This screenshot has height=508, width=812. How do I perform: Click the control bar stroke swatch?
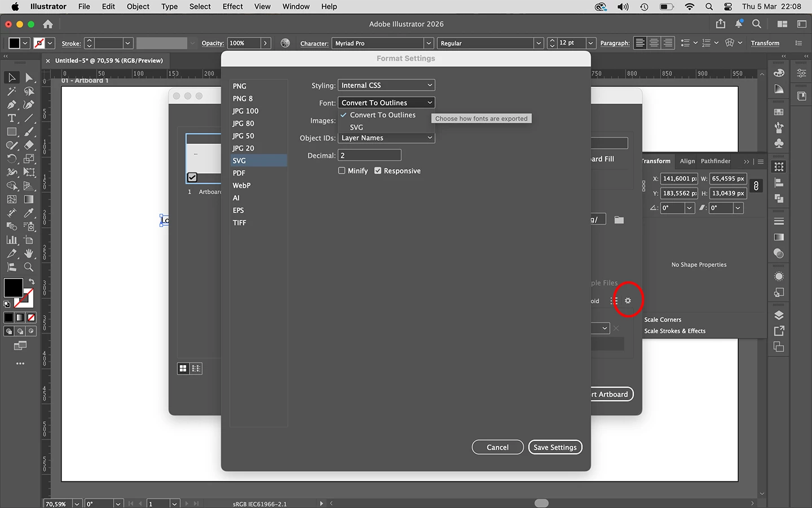coord(39,43)
